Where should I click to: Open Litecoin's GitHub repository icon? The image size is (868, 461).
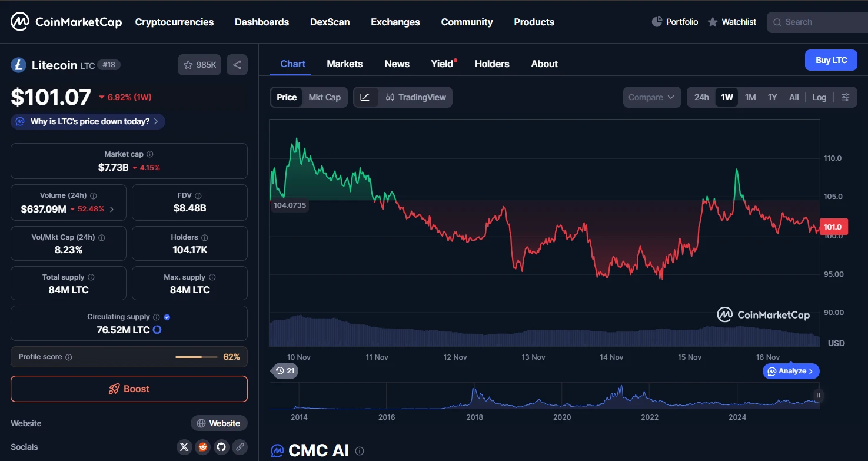221,447
